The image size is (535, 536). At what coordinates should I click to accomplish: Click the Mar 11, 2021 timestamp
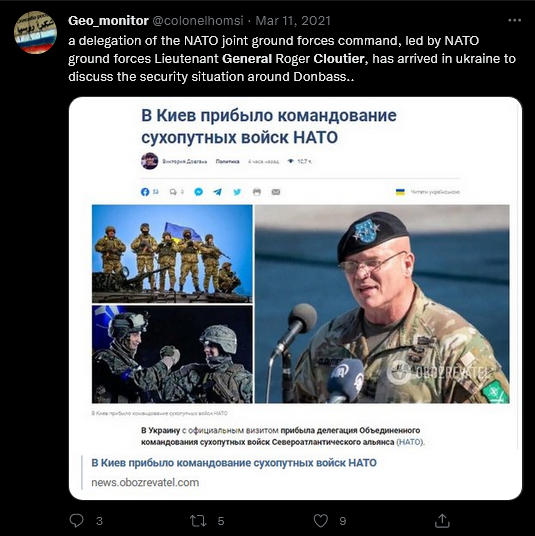[x=293, y=21]
